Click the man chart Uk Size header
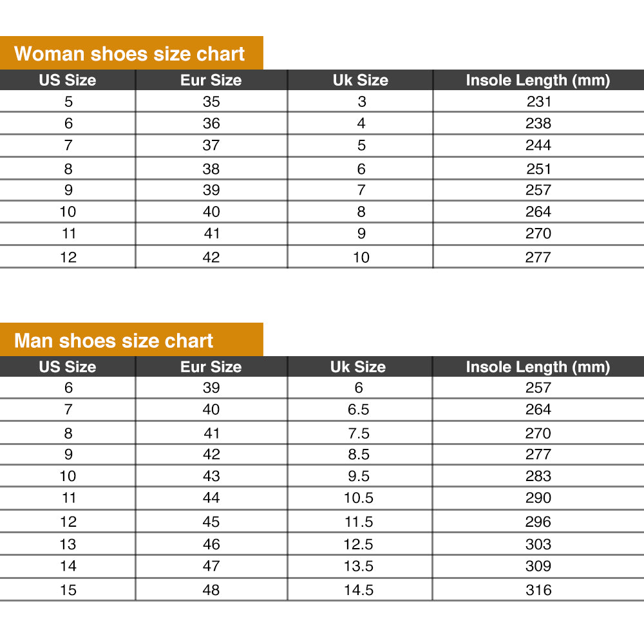 pyautogui.click(x=358, y=367)
